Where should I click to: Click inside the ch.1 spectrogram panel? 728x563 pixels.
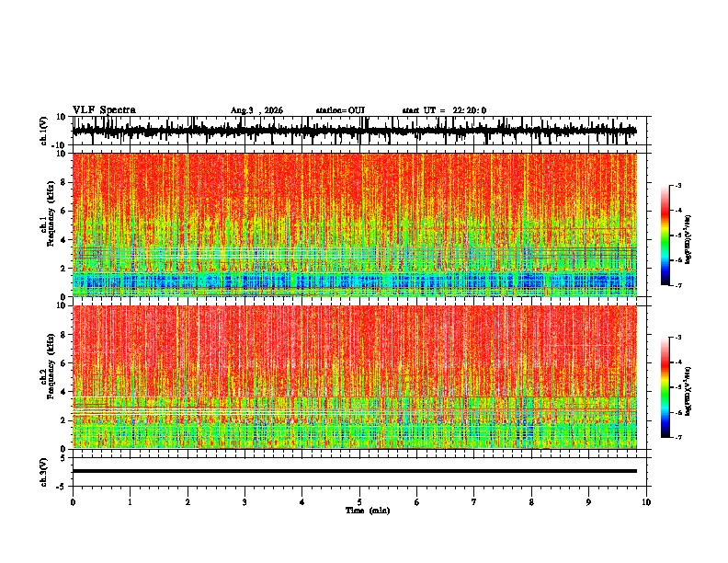[x=354, y=224]
